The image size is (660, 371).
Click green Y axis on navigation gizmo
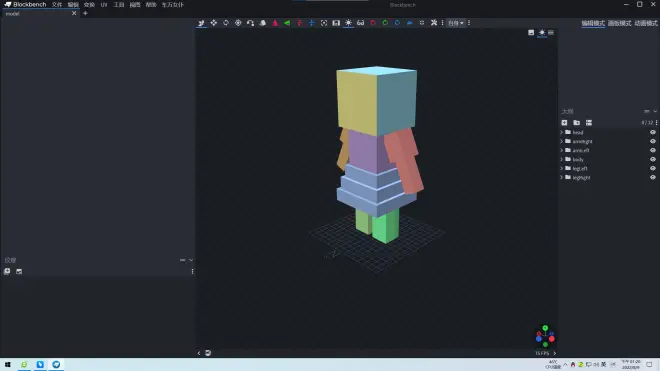pos(545,328)
